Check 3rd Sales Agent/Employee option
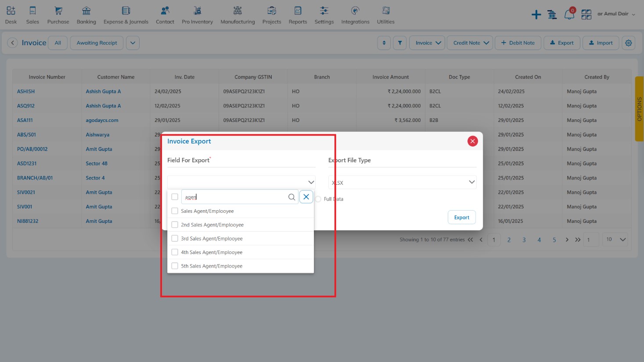 (x=175, y=238)
